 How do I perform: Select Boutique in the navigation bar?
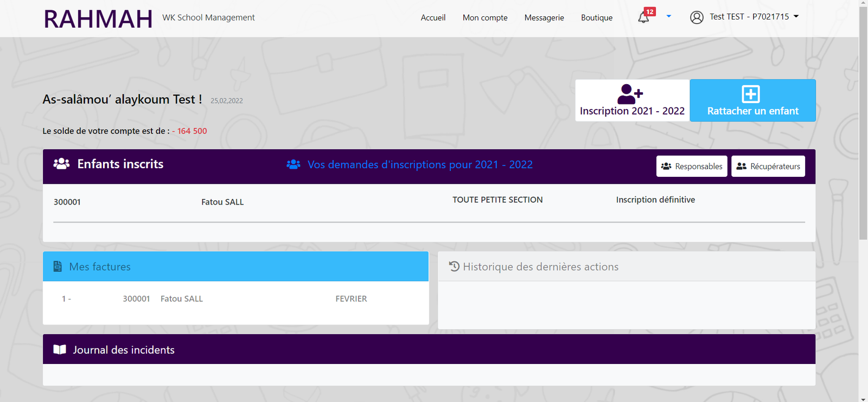597,18
